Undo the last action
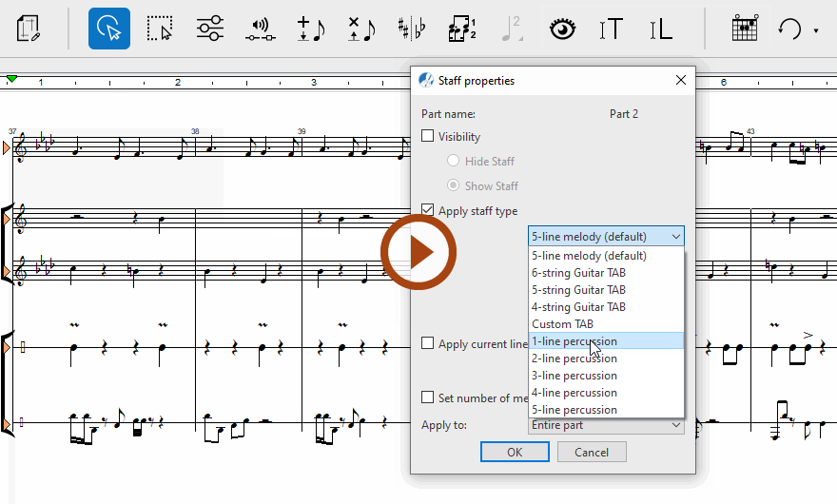The height and width of the screenshot is (504, 837). click(789, 29)
